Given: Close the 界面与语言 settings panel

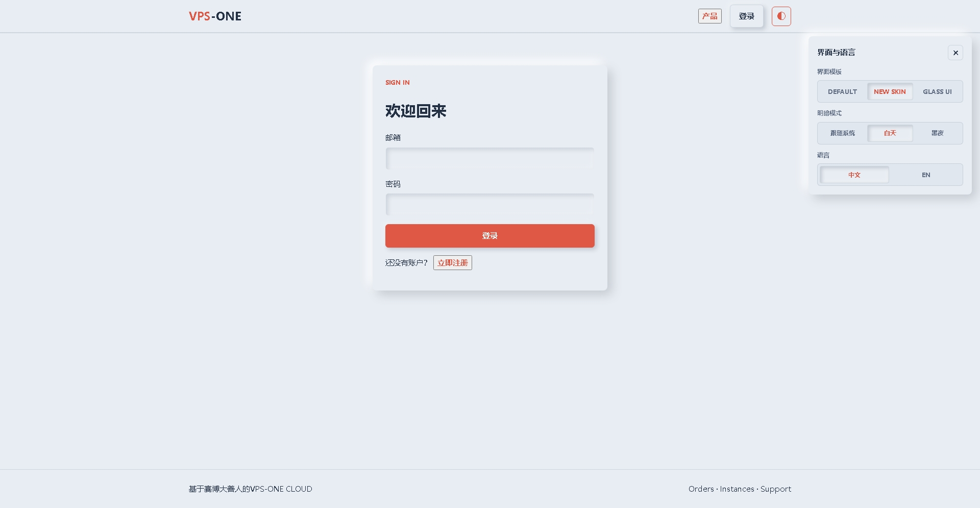Looking at the screenshot, I should [x=955, y=53].
